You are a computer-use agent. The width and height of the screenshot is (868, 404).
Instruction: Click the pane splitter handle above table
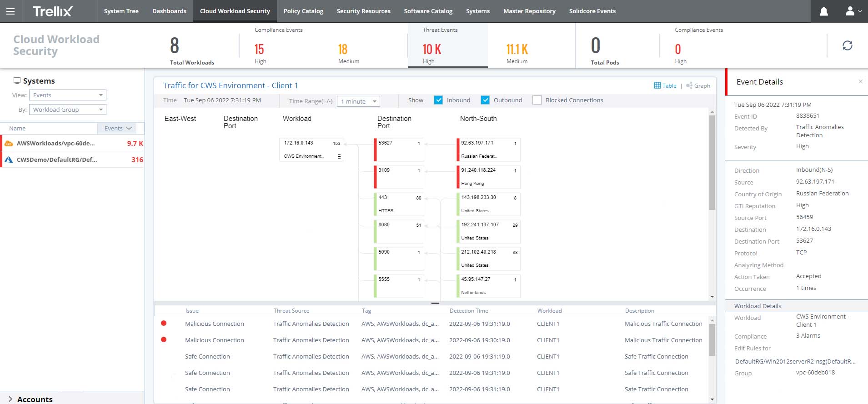[435, 303]
